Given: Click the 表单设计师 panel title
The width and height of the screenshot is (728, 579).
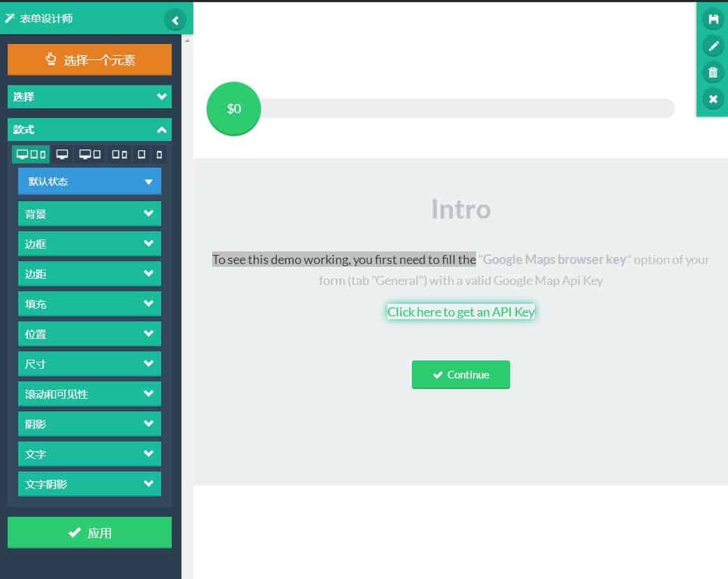Looking at the screenshot, I should [x=46, y=19].
